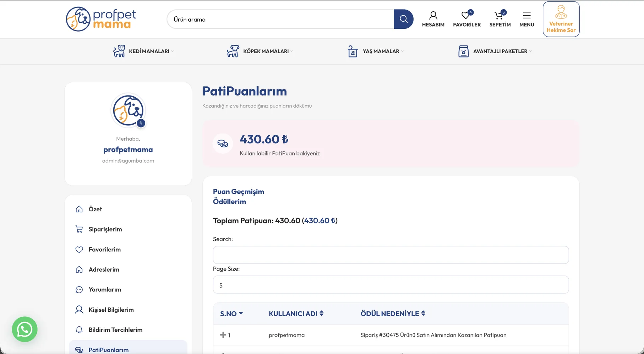The width and height of the screenshot is (644, 354).
Task: Expand the Avantajlı Paketler dropdown
Action: 530,51
